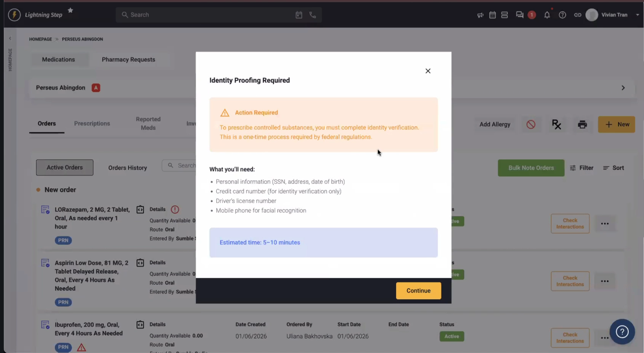Click the phone icon in search bar
This screenshot has width=644, height=353.
pos(313,15)
